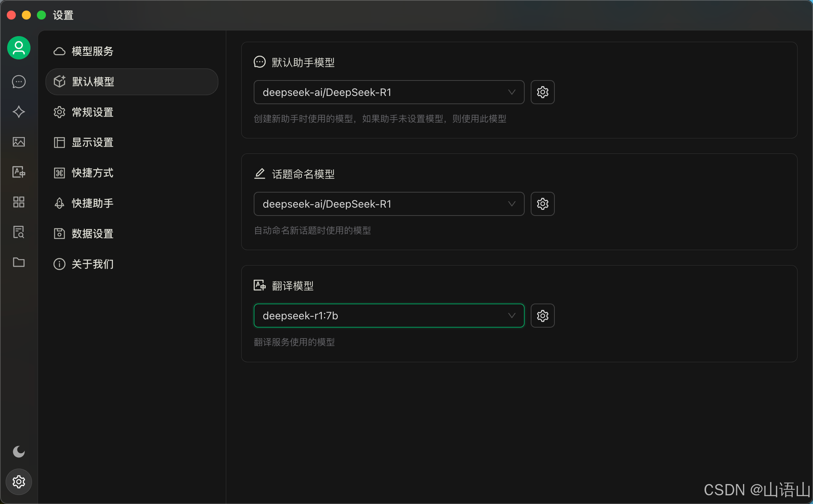This screenshot has width=813, height=504.
Task: Expand the deepseek-r1:7b translation model dropdown
Action: (389, 316)
